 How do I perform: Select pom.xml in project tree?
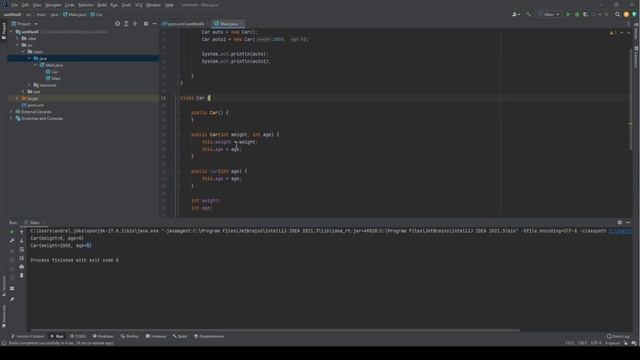click(33, 105)
